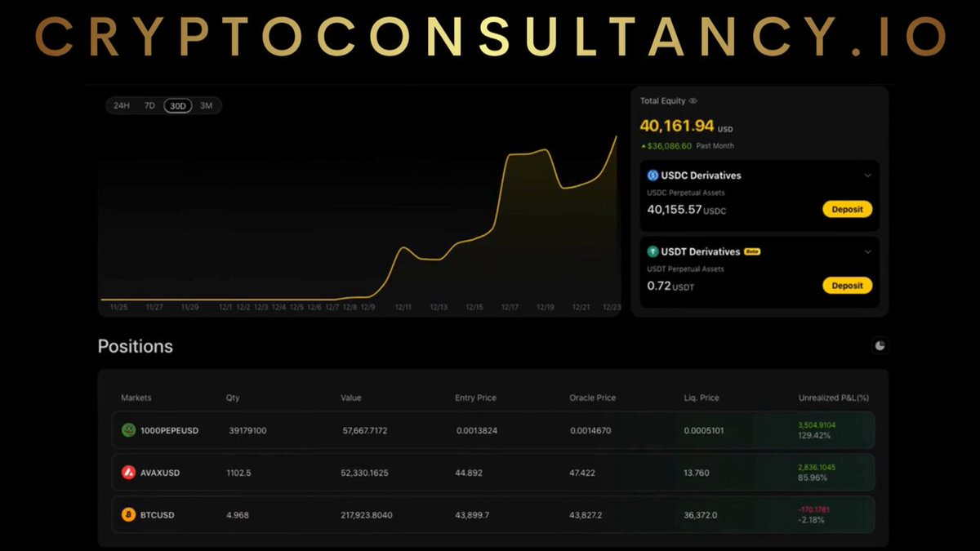This screenshot has width=980, height=551.
Task: Select the 24H chart range
Action: (122, 105)
